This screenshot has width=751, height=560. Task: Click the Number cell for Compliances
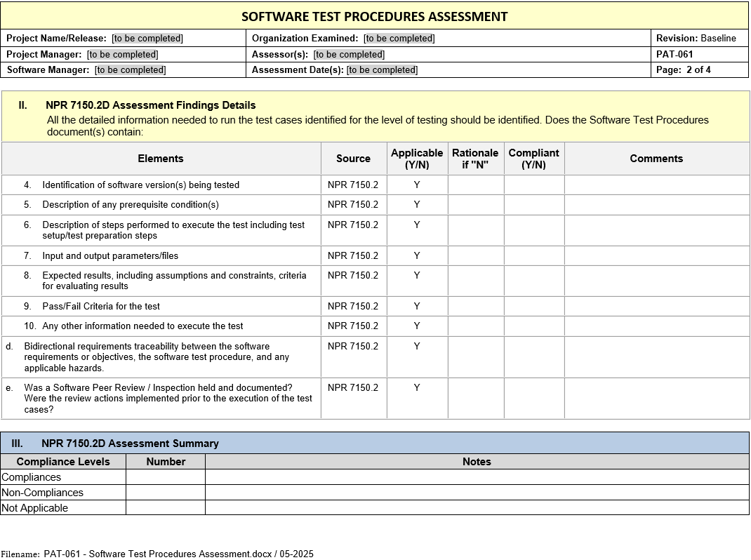click(166, 477)
